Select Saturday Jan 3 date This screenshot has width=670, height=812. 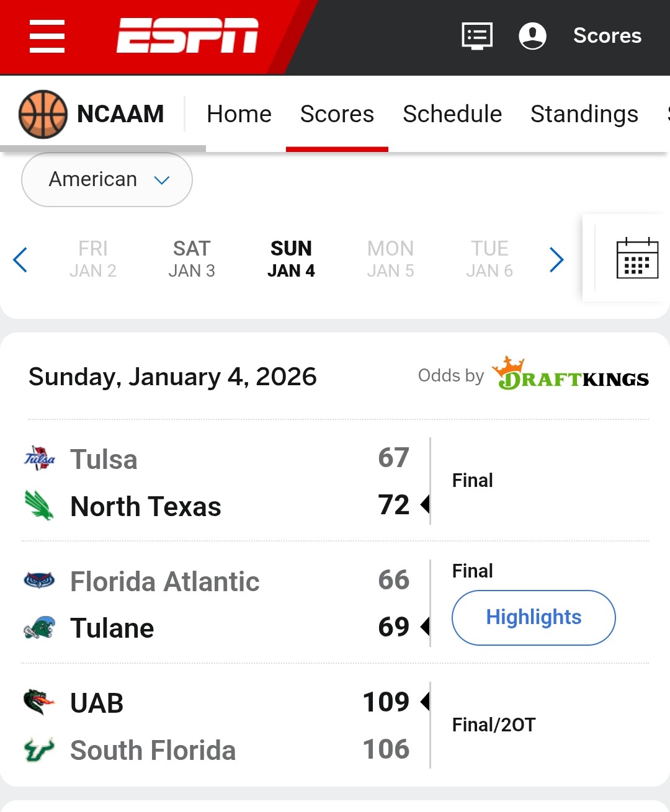pos(192,259)
